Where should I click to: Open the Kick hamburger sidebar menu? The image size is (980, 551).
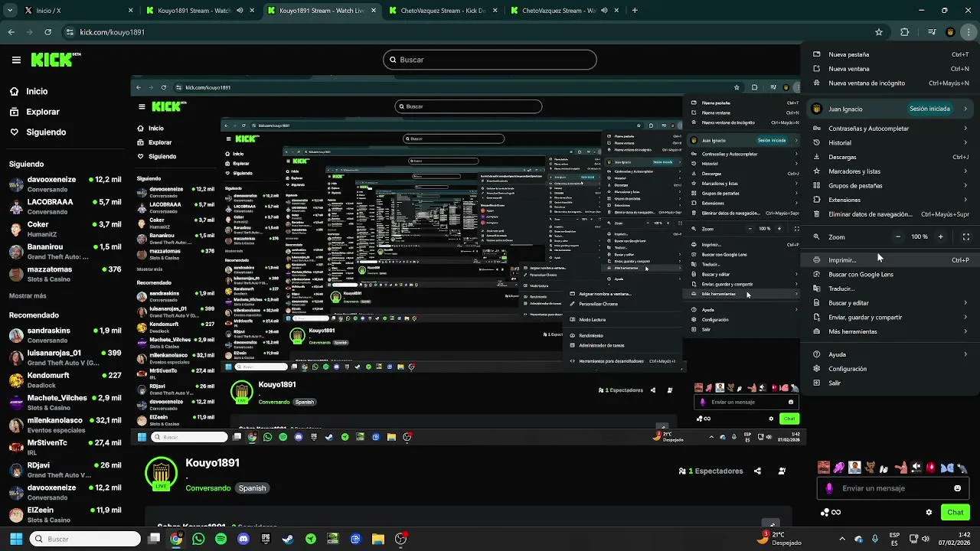coord(16,60)
